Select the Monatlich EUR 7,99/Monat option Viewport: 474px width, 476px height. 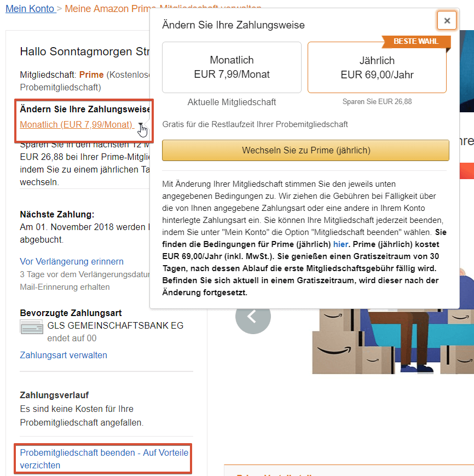[232, 67]
